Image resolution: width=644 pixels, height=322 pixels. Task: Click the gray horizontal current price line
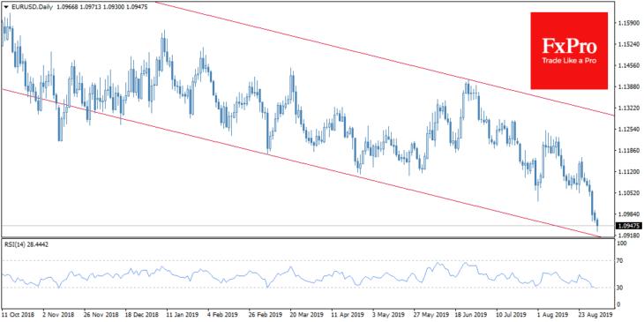(x=308, y=226)
